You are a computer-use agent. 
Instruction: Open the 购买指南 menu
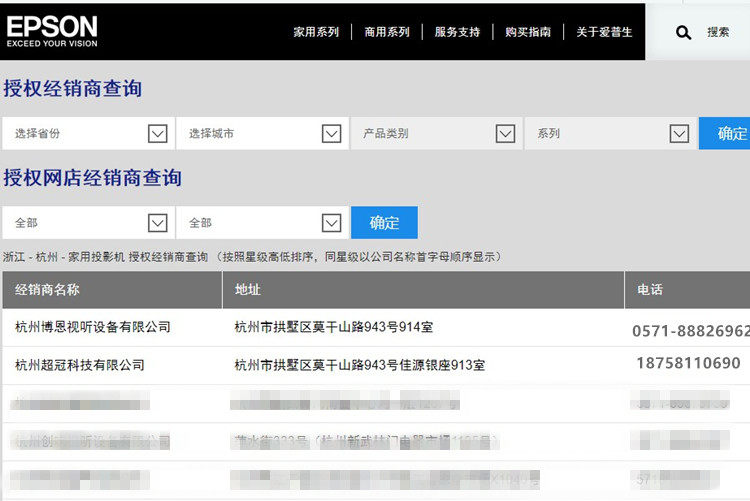click(528, 32)
